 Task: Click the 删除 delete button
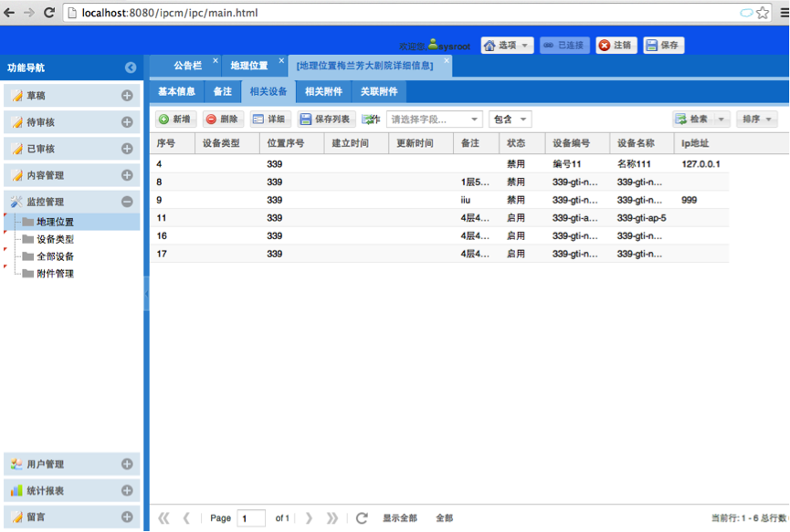[223, 120]
